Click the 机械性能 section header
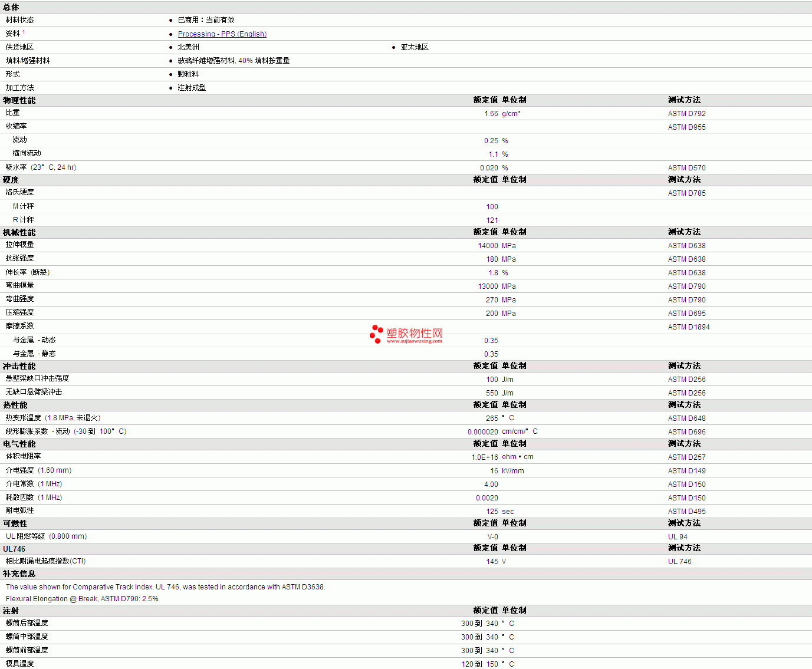This screenshot has width=812, height=669. [19, 233]
